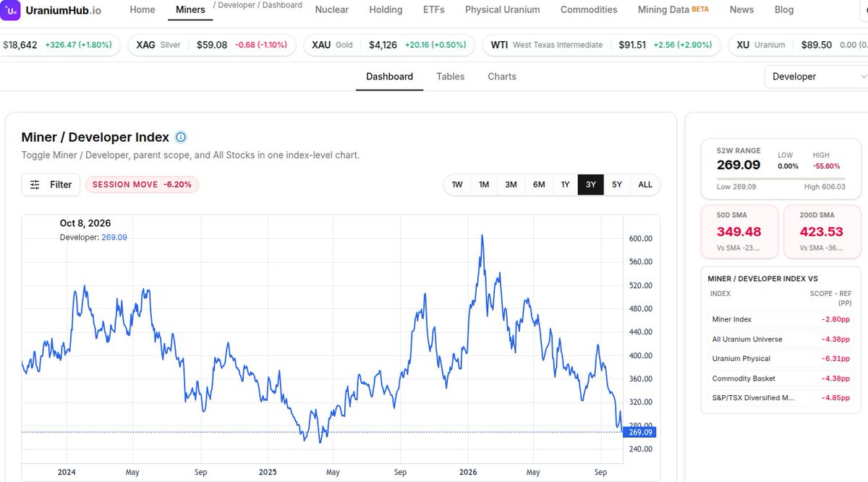868x482 pixels.
Task: Switch to the Tables tab
Action: tap(451, 77)
